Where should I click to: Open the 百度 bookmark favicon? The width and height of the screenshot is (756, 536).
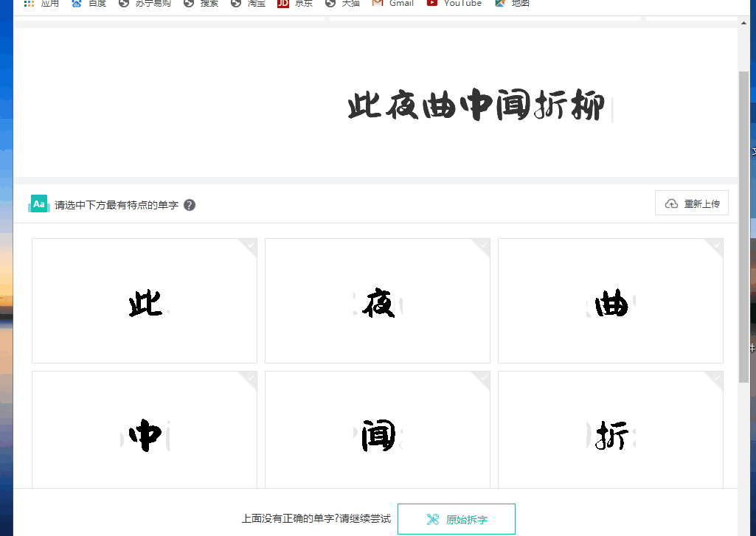point(74,3)
